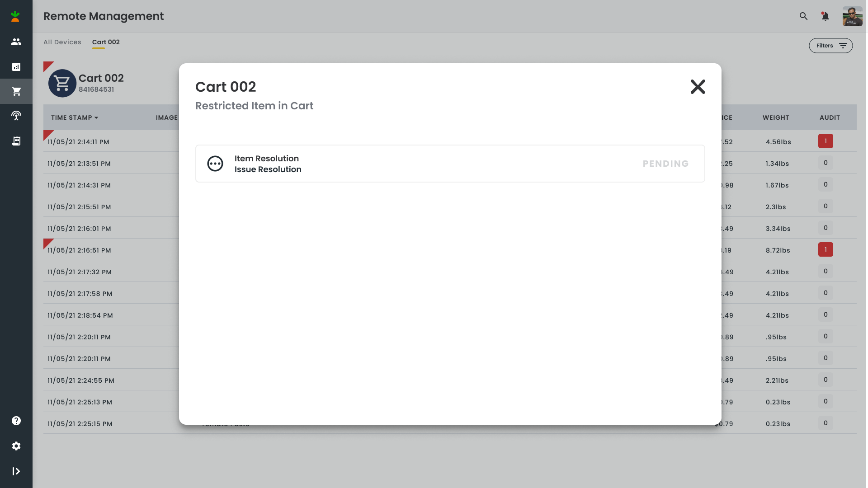Open the users section in sidebar
Image resolution: width=868 pixels, height=488 pixels.
(x=16, y=42)
